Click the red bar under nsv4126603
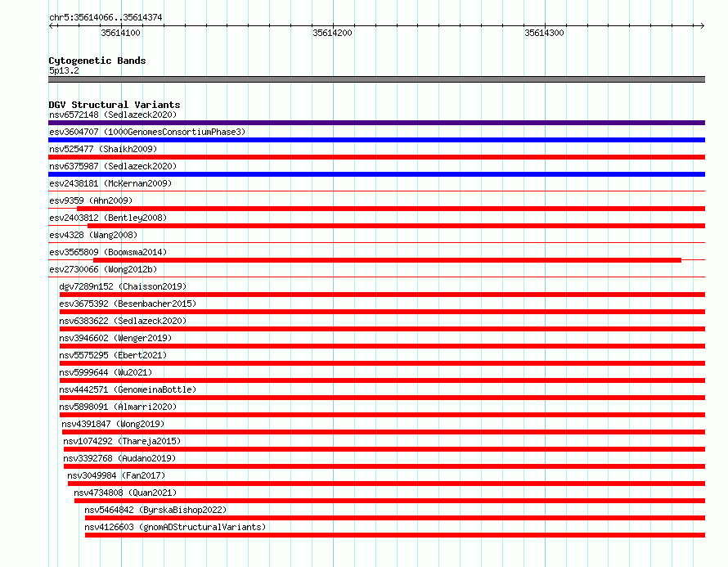728x567 pixels. [x=395, y=535]
